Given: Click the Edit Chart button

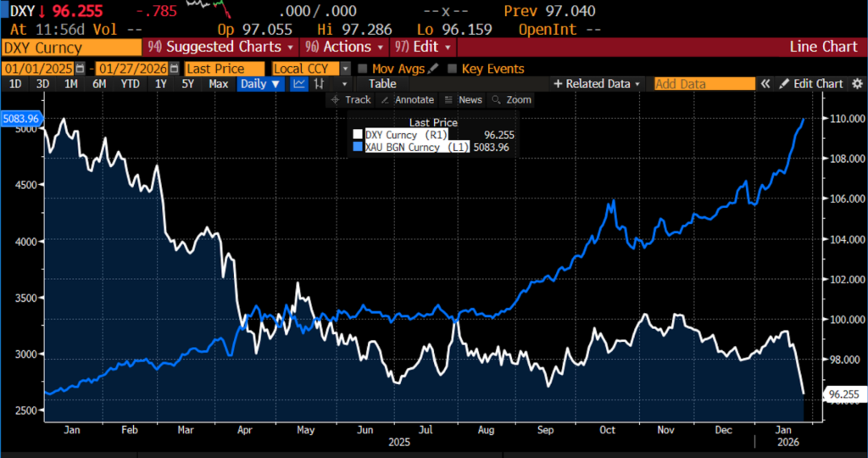Looking at the screenshot, I should tap(812, 84).
